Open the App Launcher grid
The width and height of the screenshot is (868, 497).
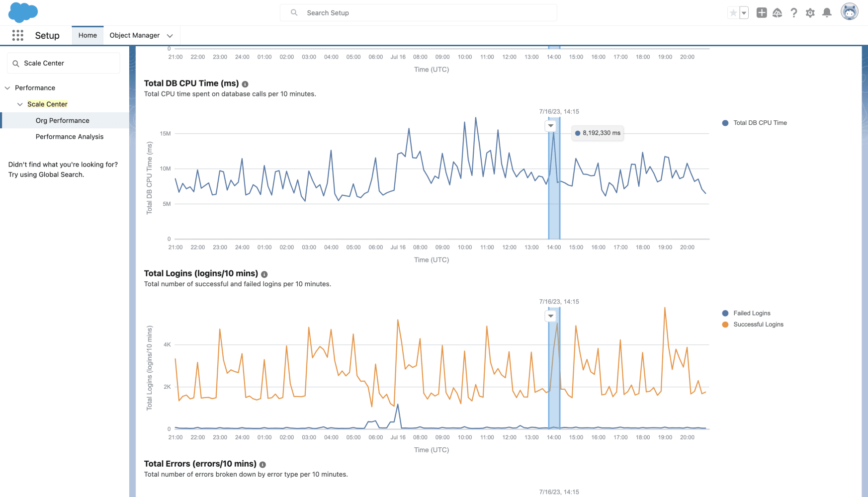(18, 35)
